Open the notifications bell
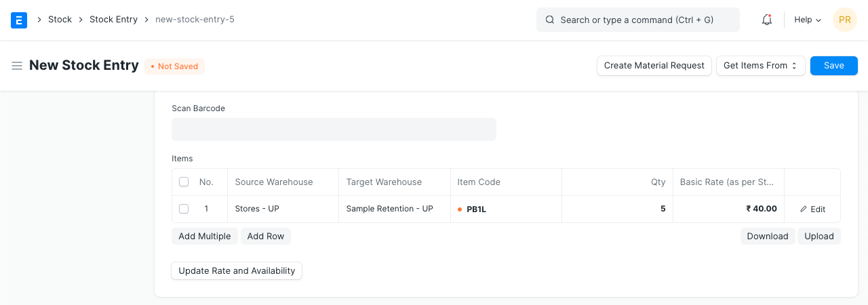Image resolution: width=868 pixels, height=305 pixels. click(767, 20)
